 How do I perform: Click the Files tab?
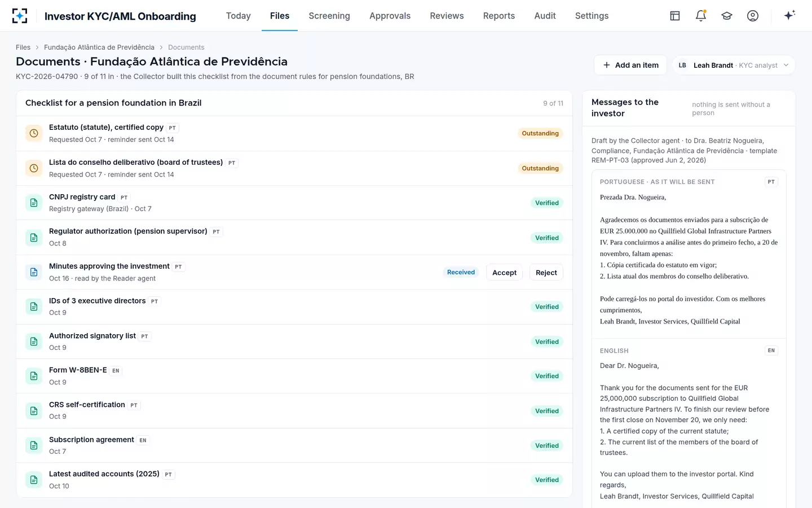pos(280,16)
